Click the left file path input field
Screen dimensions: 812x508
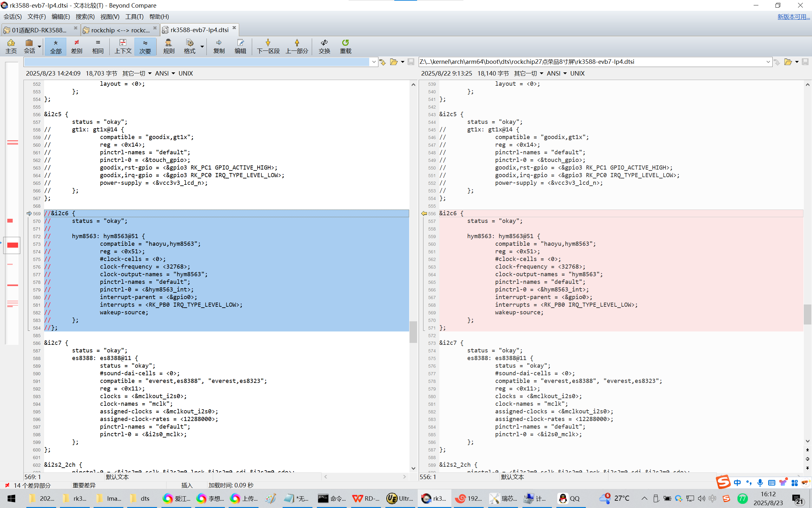click(x=197, y=62)
